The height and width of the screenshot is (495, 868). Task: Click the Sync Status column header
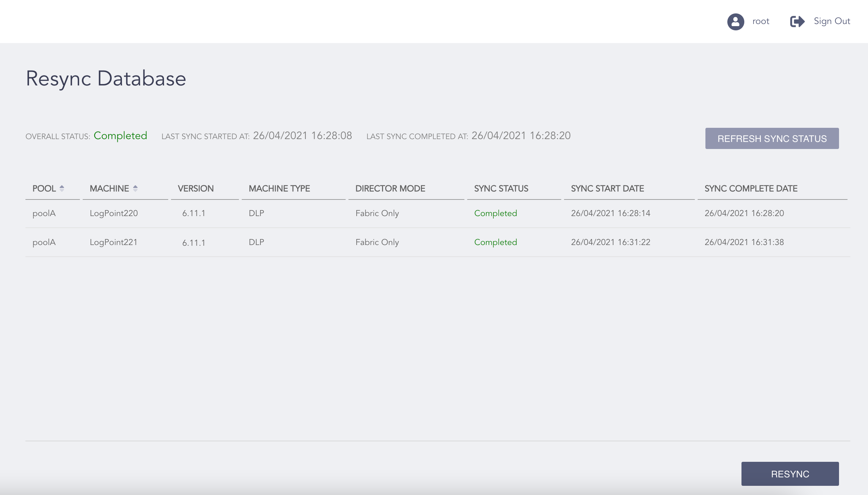(x=501, y=189)
